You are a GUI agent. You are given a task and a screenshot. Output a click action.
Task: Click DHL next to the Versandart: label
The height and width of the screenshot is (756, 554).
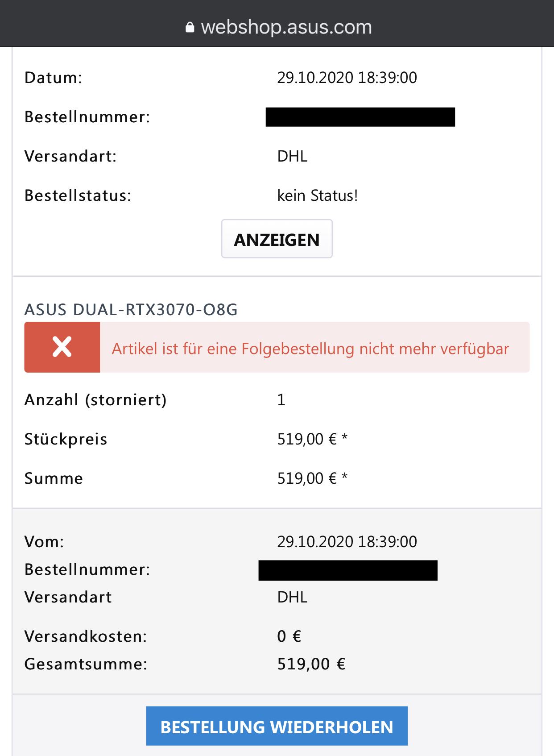[292, 156]
